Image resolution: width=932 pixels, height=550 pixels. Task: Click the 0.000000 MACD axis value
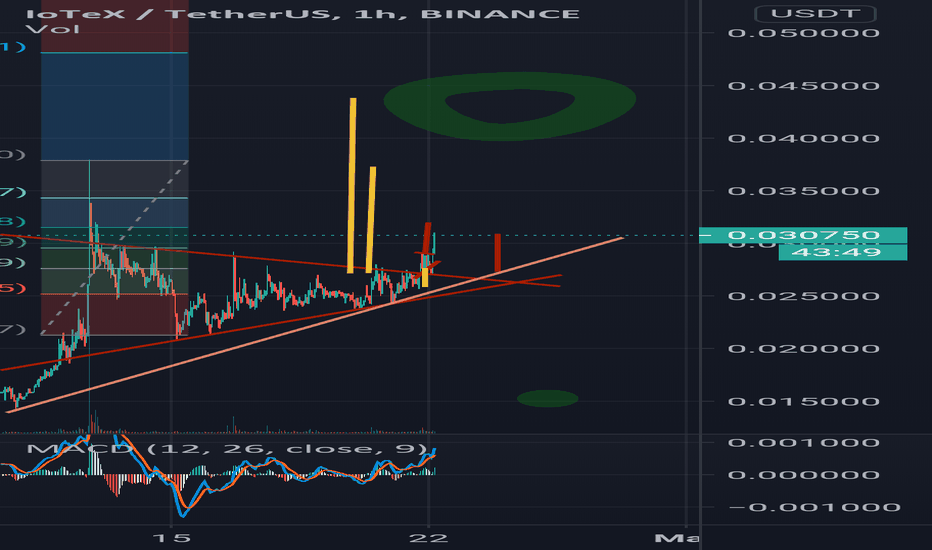tap(804, 474)
